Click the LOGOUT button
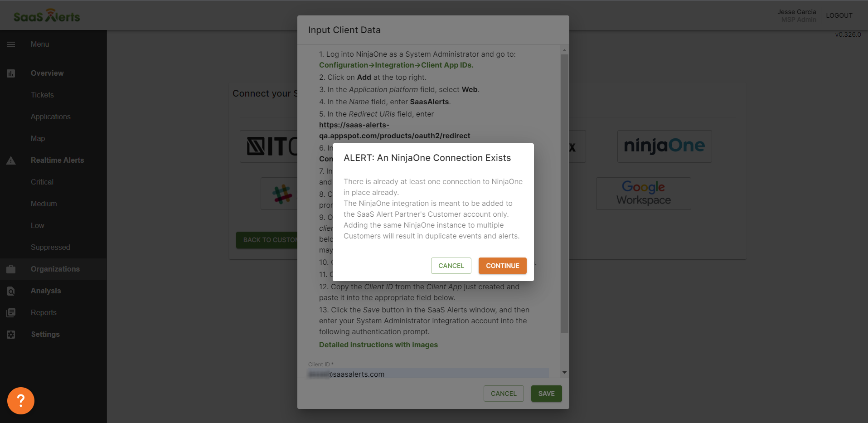This screenshot has width=868, height=423. (839, 15)
